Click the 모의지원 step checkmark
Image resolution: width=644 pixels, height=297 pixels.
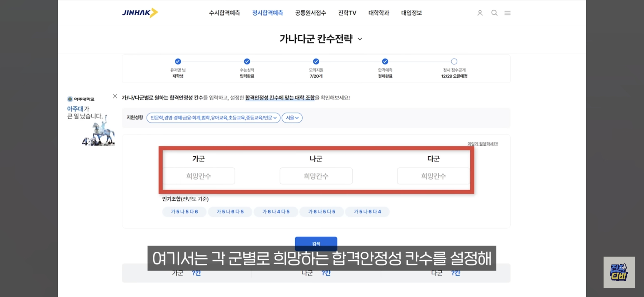[316, 61]
